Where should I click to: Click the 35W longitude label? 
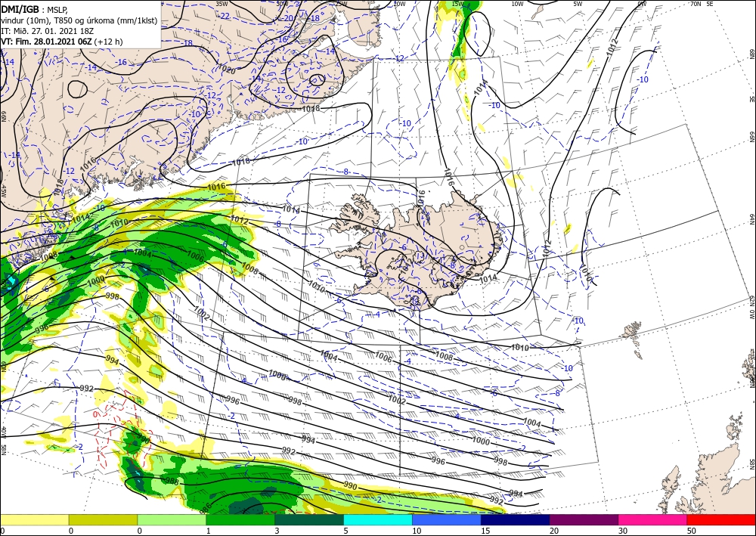[222, 3]
